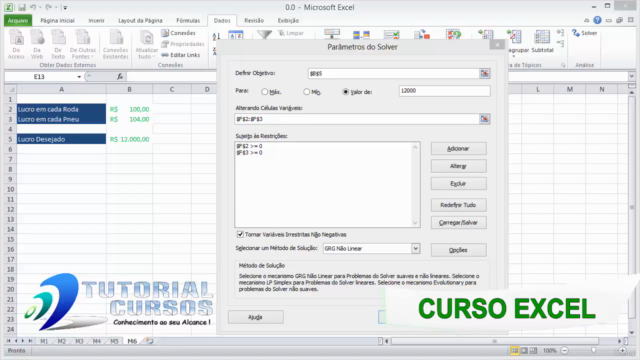Image resolution: width=640 pixels, height=360 pixels.
Task: Switch to Page Layout view
Action: (524, 351)
